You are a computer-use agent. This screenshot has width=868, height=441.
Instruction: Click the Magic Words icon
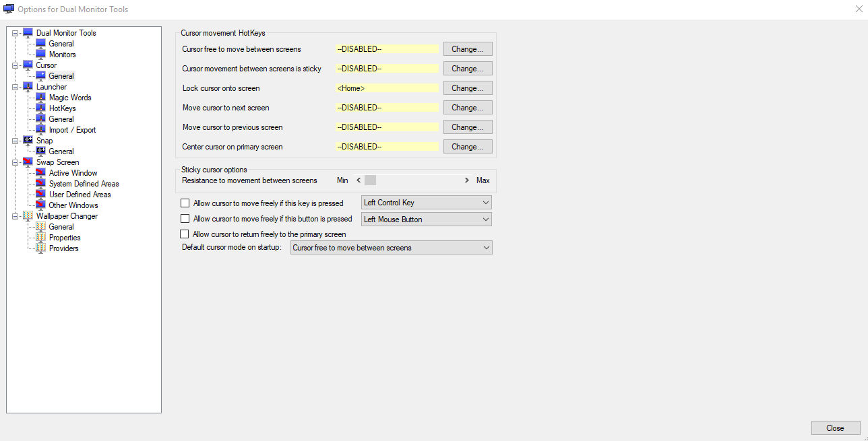click(40, 98)
